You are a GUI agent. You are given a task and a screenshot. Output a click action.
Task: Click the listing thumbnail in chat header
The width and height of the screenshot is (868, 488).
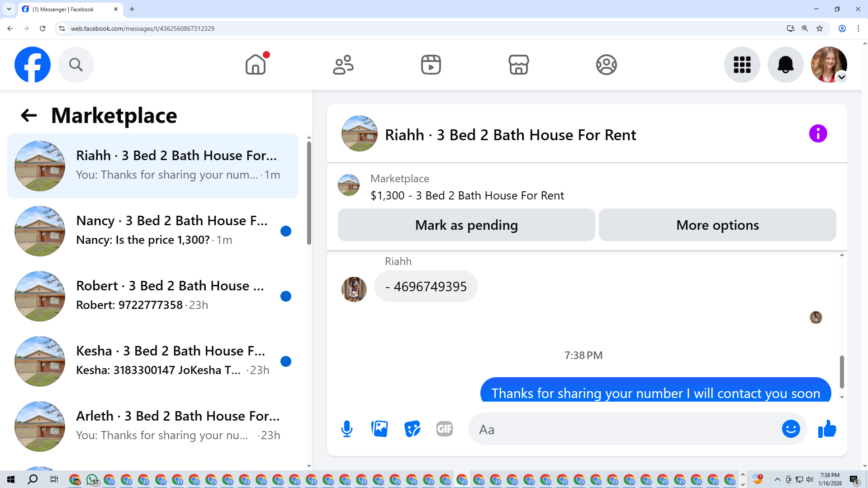(360, 133)
